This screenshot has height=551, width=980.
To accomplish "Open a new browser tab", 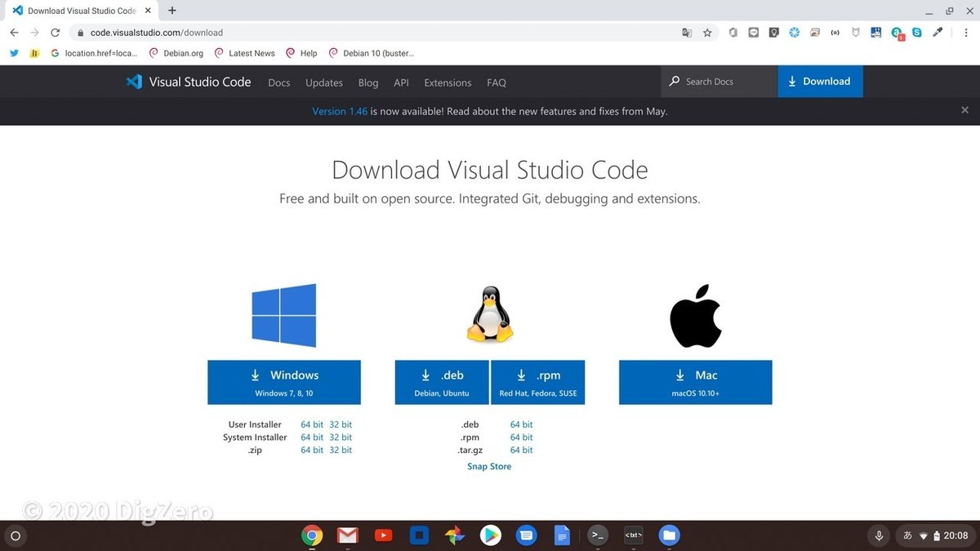I will pyautogui.click(x=172, y=11).
